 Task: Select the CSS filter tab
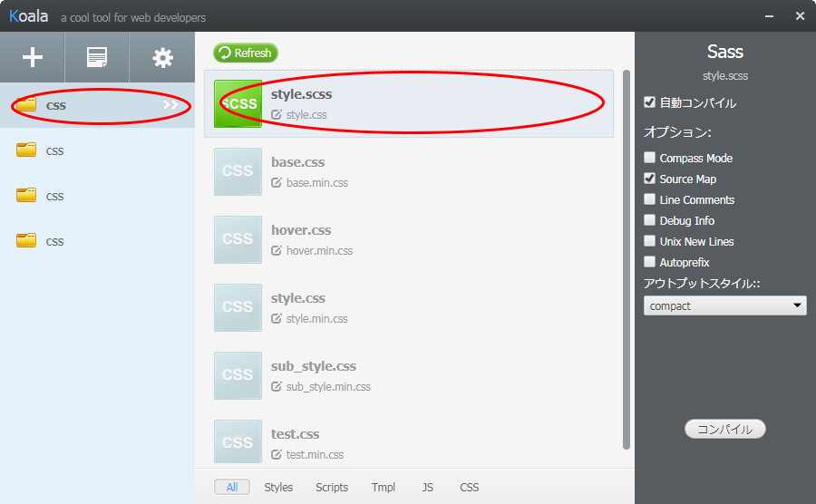tap(470, 488)
